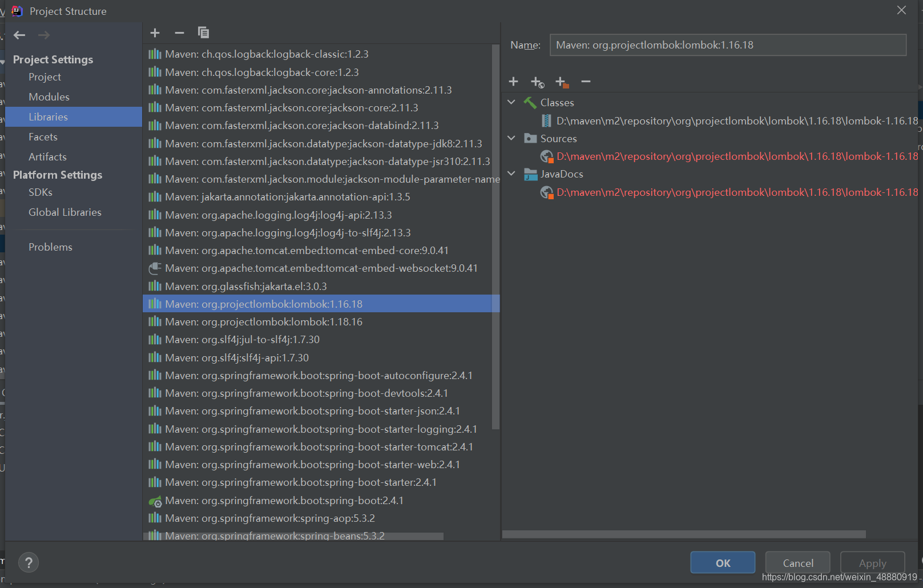Specify documentation URL add icon
Screen dimensions: 923x588
537,82
